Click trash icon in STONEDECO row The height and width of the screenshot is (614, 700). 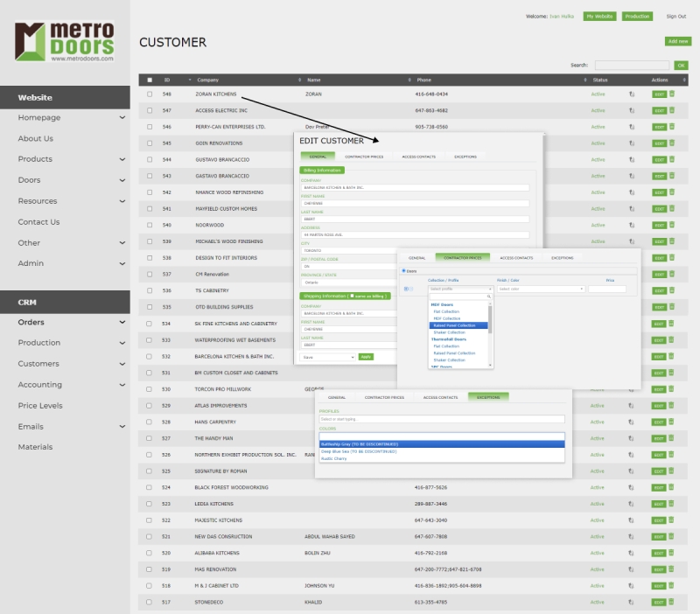[x=672, y=603]
